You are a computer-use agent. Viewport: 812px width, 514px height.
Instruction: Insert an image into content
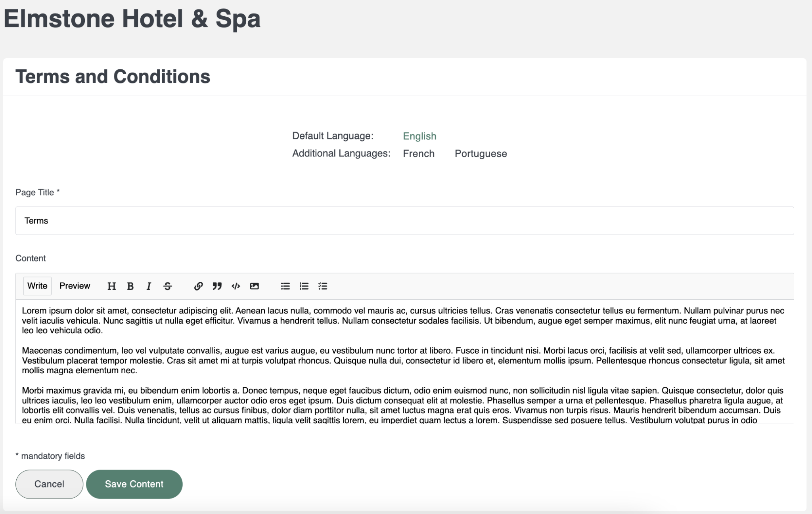[254, 286]
